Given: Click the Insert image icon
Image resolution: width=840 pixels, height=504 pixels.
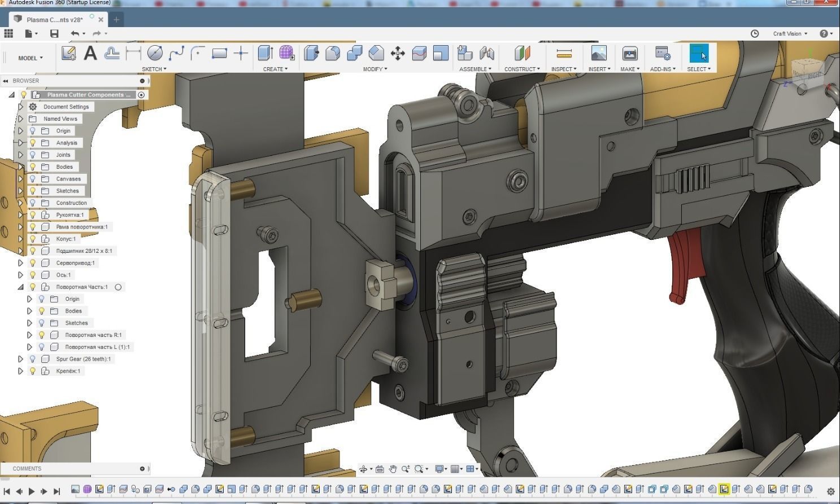Looking at the screenshot, I should click(599, 54).
